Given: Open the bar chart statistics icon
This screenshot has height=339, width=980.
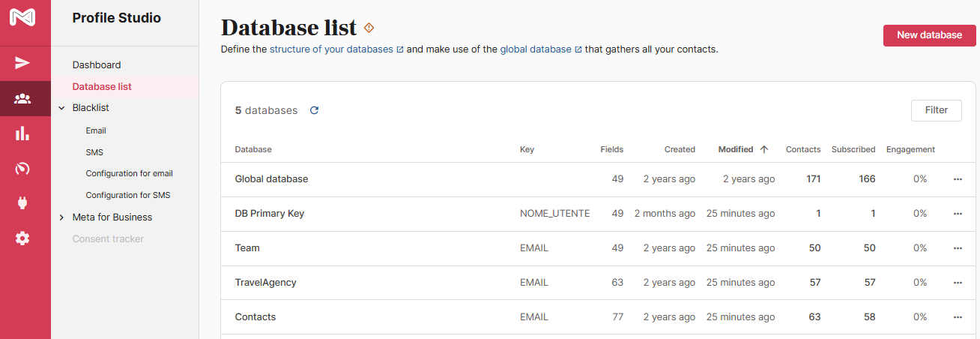Looking at the screenshot, I should tap(22, 133).
